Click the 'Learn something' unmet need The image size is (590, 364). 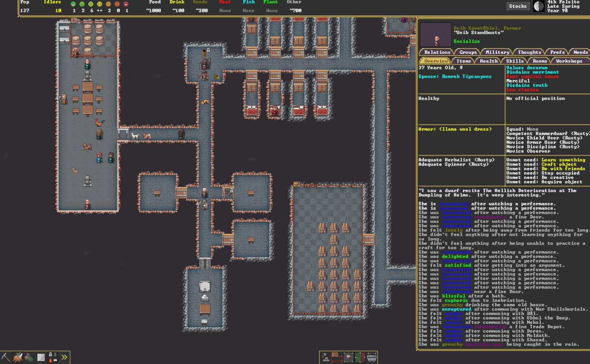click(x=563, y=160)
